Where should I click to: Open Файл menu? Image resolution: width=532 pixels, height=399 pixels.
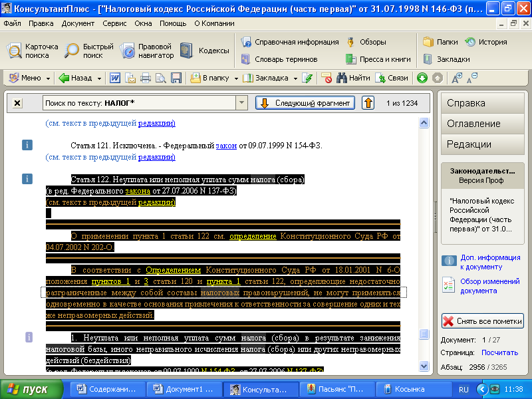click(x=12, y=23)
